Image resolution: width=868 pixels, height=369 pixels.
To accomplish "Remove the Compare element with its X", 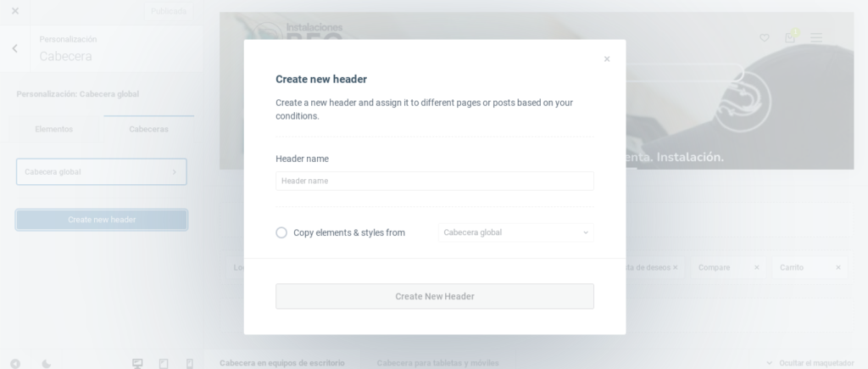I will [757, 267].
